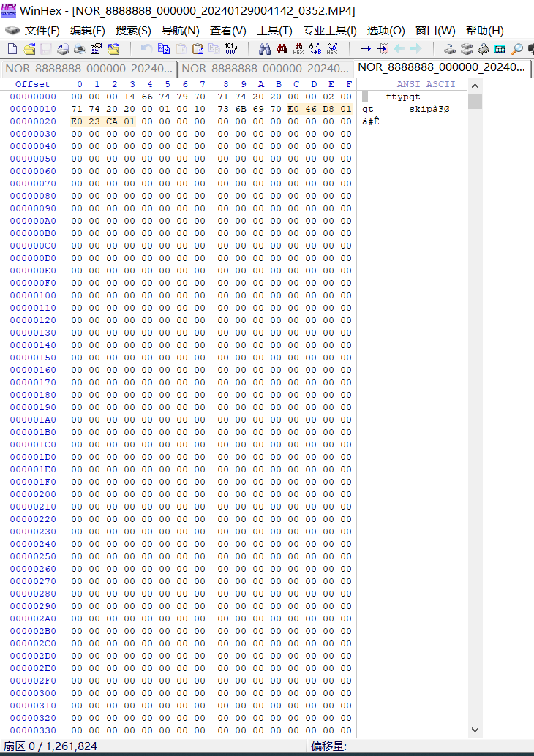This screenshot has width=534, height=756.
Task: Click the Print printer toolbar icon
Action: (63, 49)
